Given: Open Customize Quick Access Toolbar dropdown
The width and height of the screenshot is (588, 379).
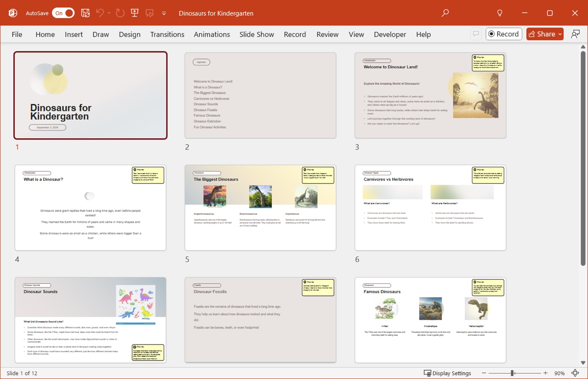Looking at the screenshot, I should pyautogui.click(x=164, y=13).
